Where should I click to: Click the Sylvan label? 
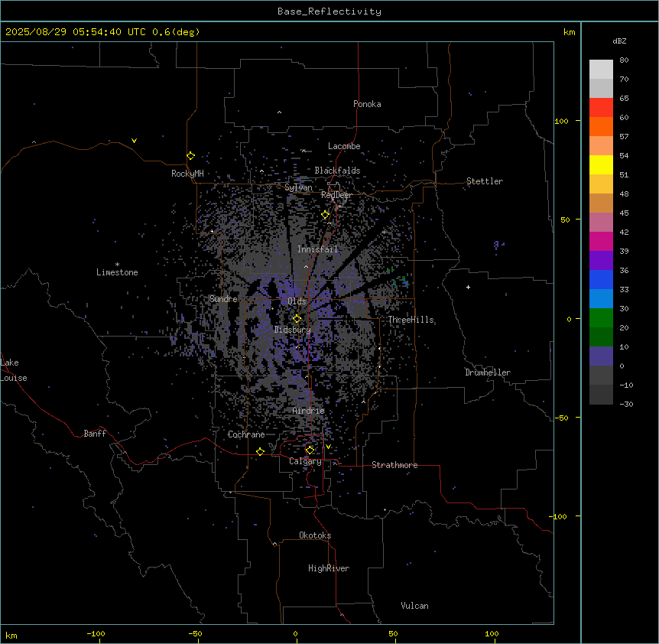(298, 187)
